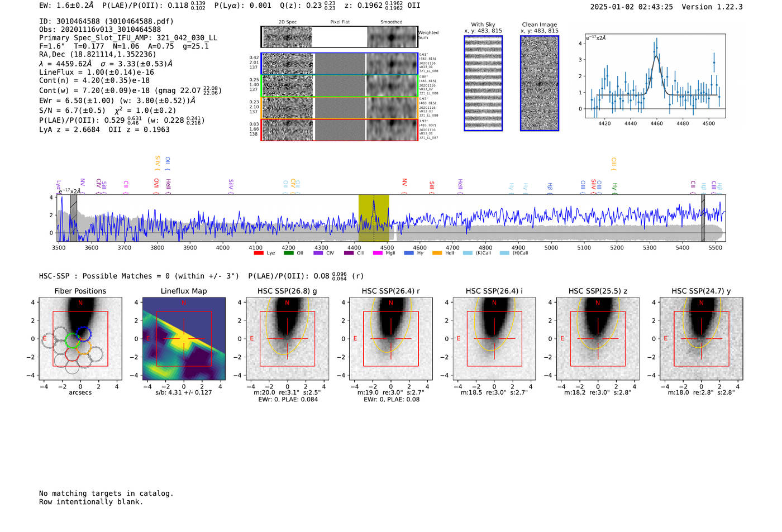This screenshot has height=532, width=782.
Task: Select the red-outlined fiber spectrum row
Action: [339, 130]
